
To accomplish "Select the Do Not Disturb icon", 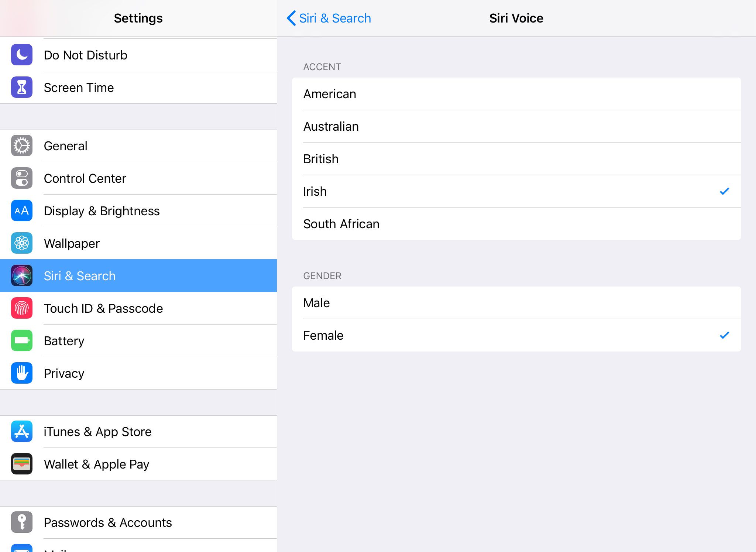I will pos(22,55).
